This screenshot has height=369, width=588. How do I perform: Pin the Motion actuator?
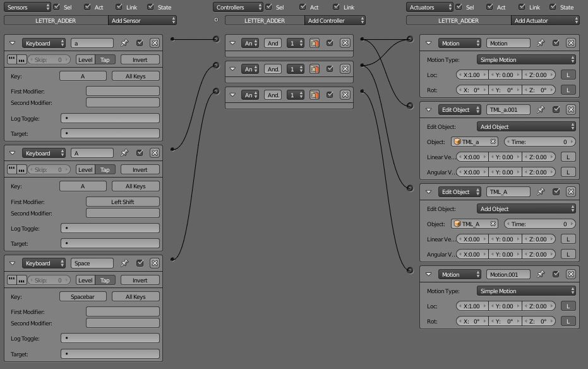click(x=541, y=43)
